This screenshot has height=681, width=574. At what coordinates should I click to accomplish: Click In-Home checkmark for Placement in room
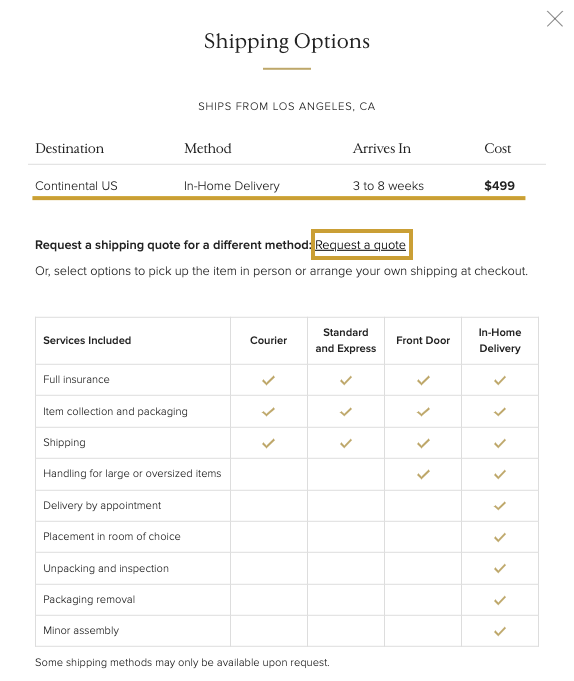coord(500,537)
